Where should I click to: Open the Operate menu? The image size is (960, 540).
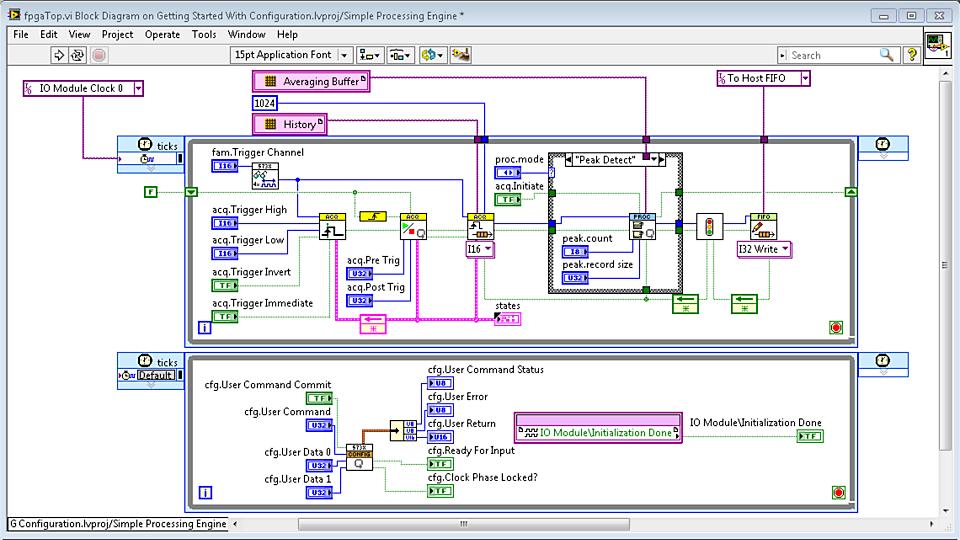[162, 34]
